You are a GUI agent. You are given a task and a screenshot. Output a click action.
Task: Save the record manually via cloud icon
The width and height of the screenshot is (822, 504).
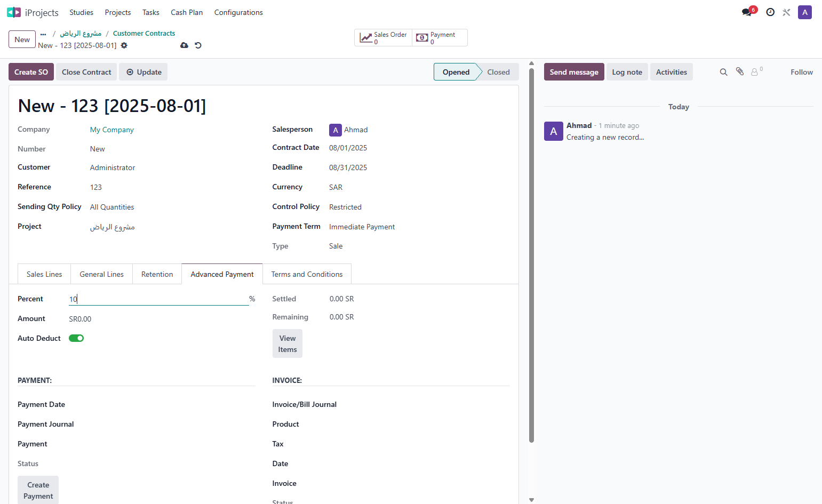tap(184, 45)
